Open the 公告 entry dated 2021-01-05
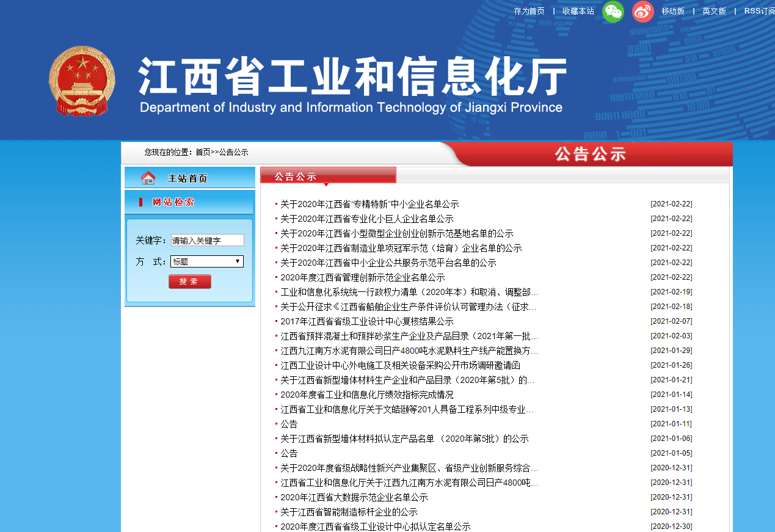The height and width of the screenshot is (532, 775). 289,453
